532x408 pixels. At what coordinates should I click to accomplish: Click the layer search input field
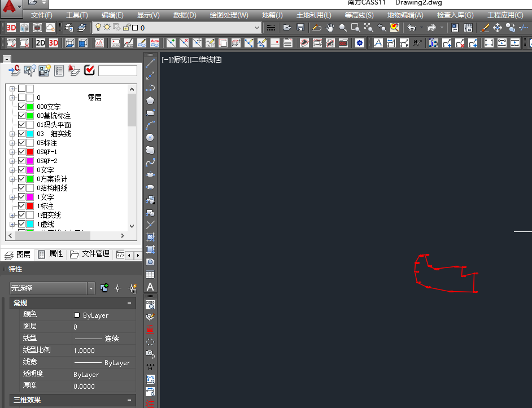pyautogui.click(x=117, y=71)
